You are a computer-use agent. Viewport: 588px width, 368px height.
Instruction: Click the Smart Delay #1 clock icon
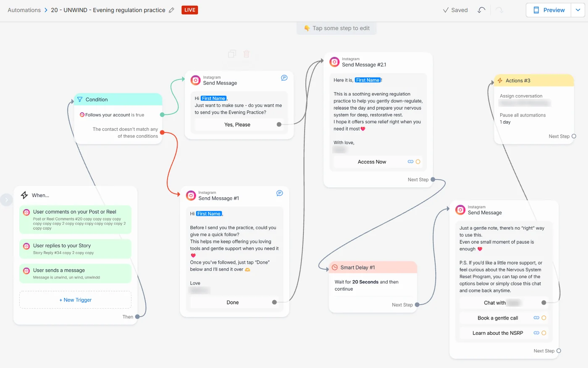[335, 267]
